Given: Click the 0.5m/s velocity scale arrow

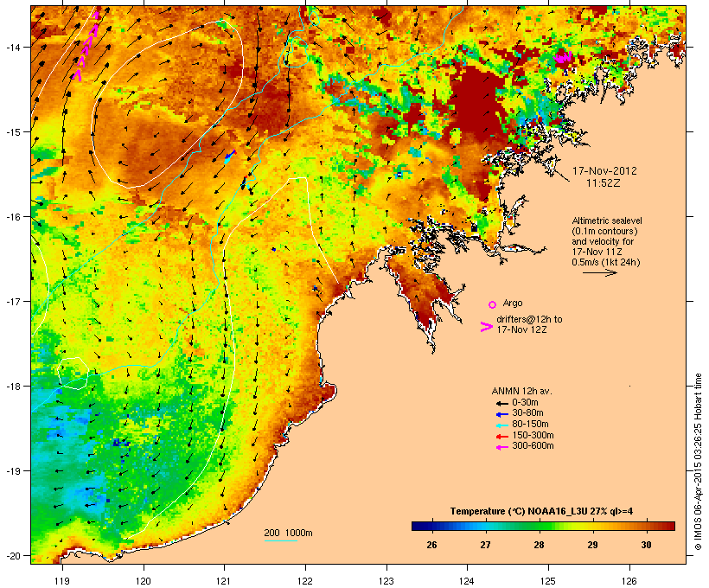Looking at the screenshot, I should click(x=599, y=272).
